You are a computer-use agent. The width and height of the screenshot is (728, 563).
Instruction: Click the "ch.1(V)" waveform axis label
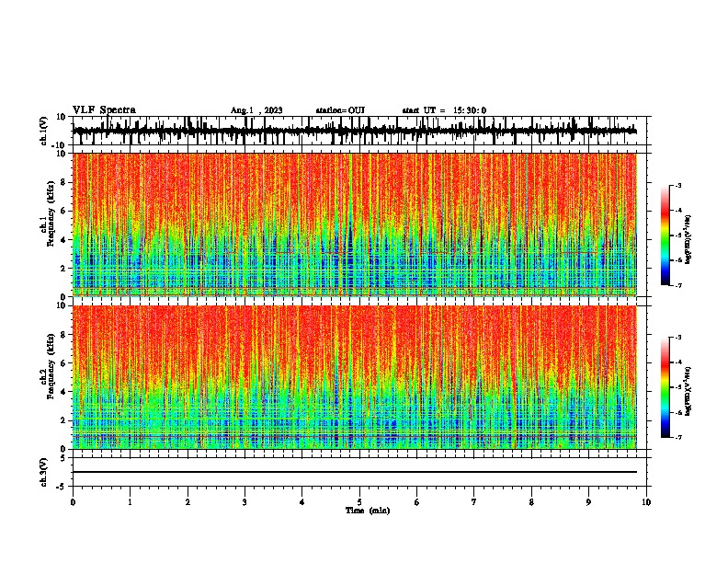click(x=44, y=131)
